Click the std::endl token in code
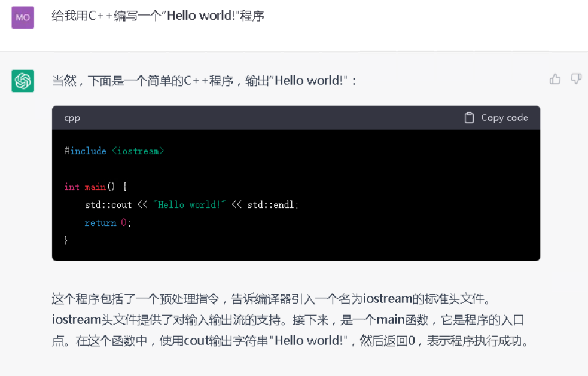The image size is (588, 376). [270, 204]
